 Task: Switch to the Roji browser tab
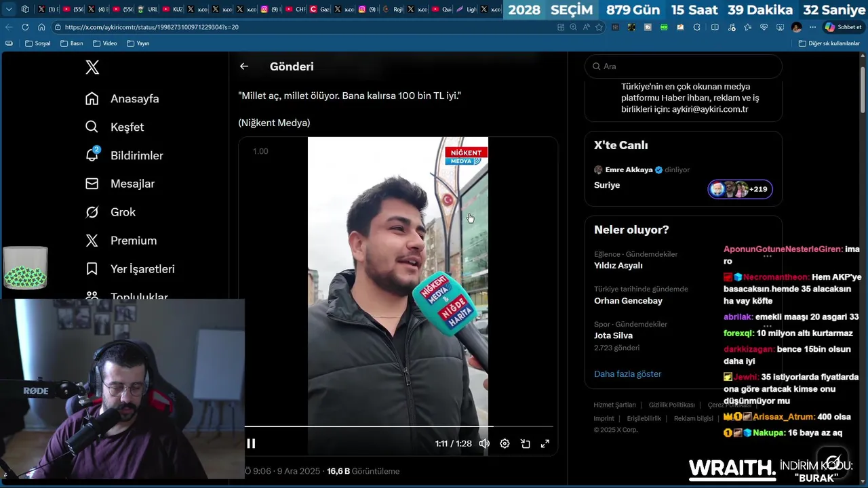tap(393, 9)
